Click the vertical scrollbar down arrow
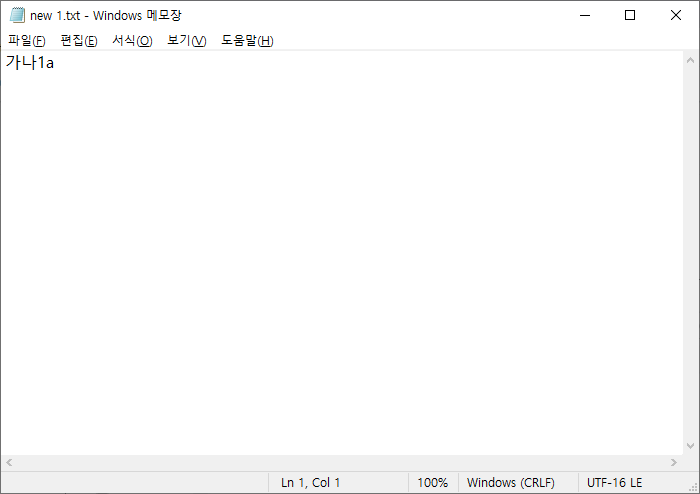 pyautogui.click(x=690, y=446)
